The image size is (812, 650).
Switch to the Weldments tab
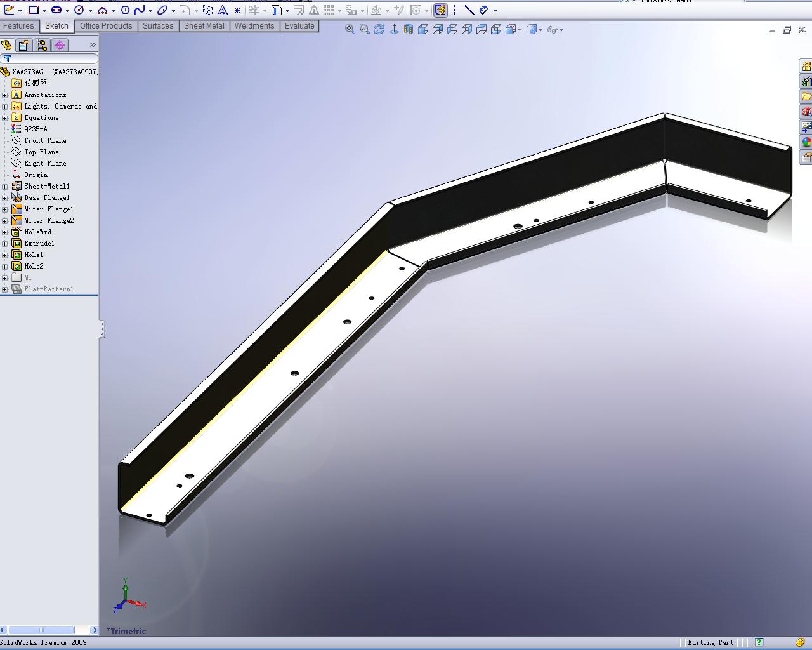[x=254, y=26]
